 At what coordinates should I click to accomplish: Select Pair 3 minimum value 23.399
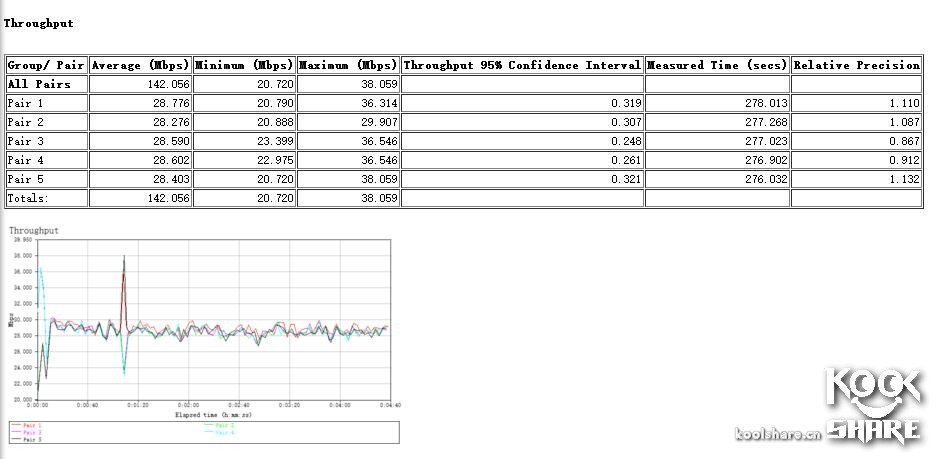coord(275,142)
